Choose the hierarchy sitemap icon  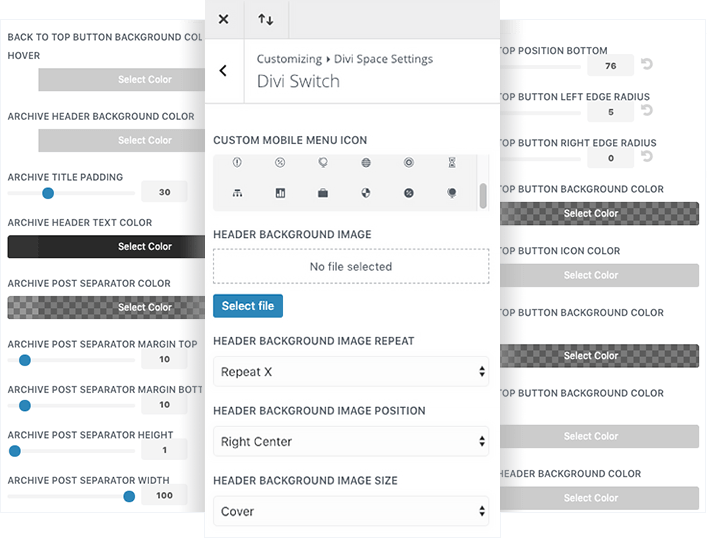237,193
